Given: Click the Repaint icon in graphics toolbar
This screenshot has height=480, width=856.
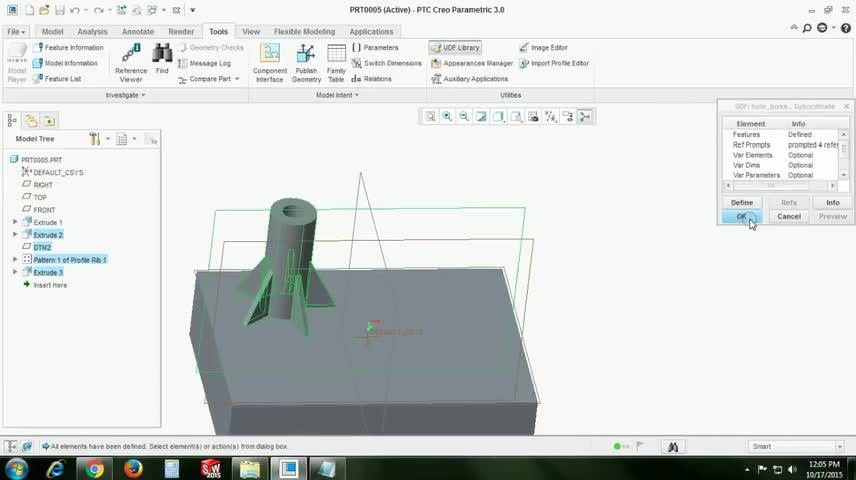Looking at the screenshot, I should click(481, 116).
